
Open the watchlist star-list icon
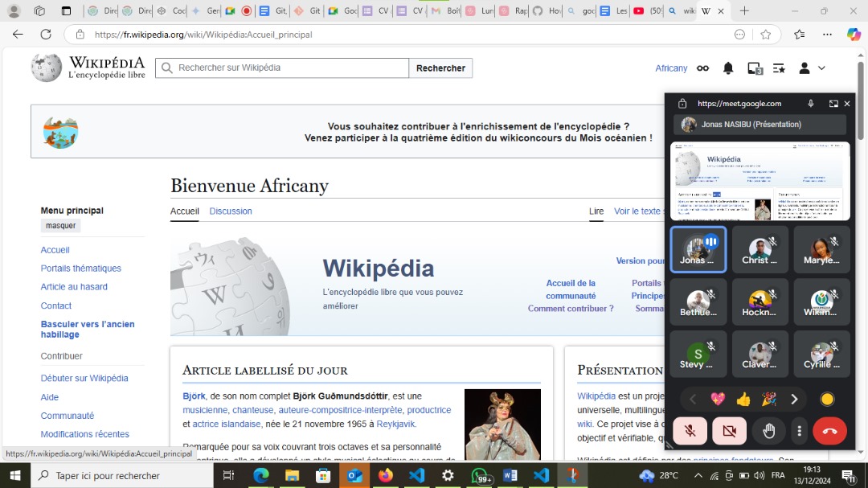click(779, 68)
